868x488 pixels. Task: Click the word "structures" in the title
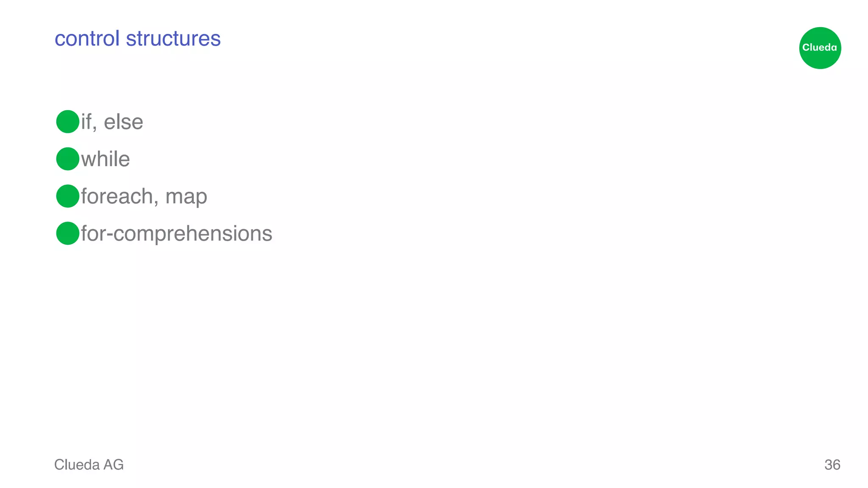click(173, 39)
